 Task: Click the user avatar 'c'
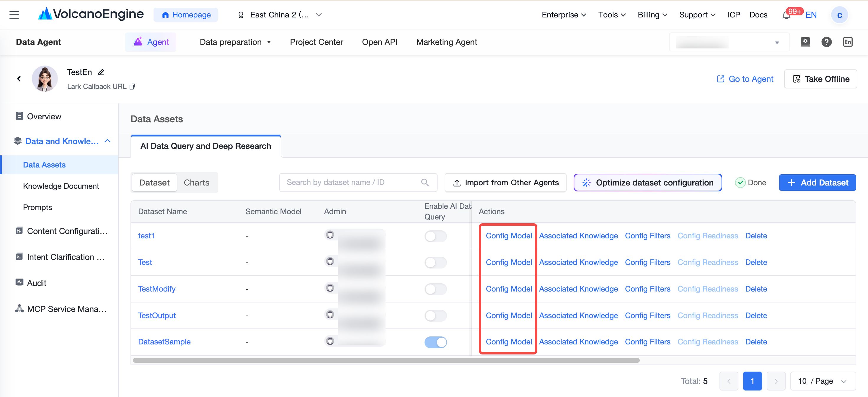point(839,15)
